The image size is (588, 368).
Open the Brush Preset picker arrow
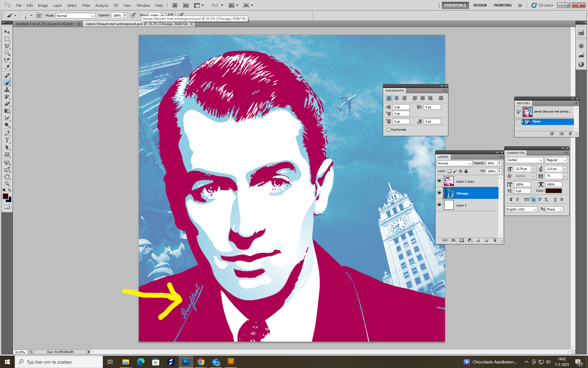(x=31, y=15)
